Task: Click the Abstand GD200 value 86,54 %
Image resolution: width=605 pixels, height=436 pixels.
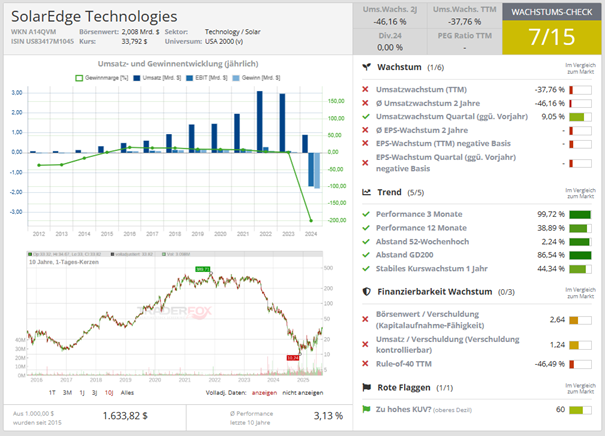Action: click(551, 255)
